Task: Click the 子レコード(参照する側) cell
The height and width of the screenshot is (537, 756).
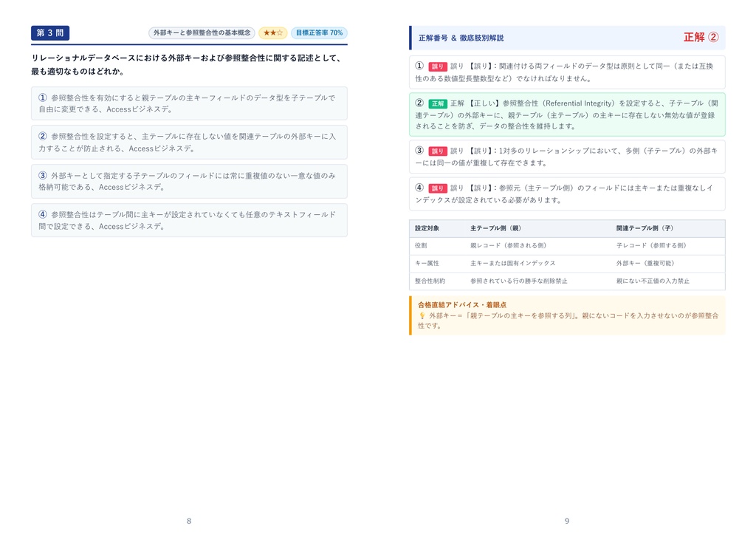Action: coord(651,245)
